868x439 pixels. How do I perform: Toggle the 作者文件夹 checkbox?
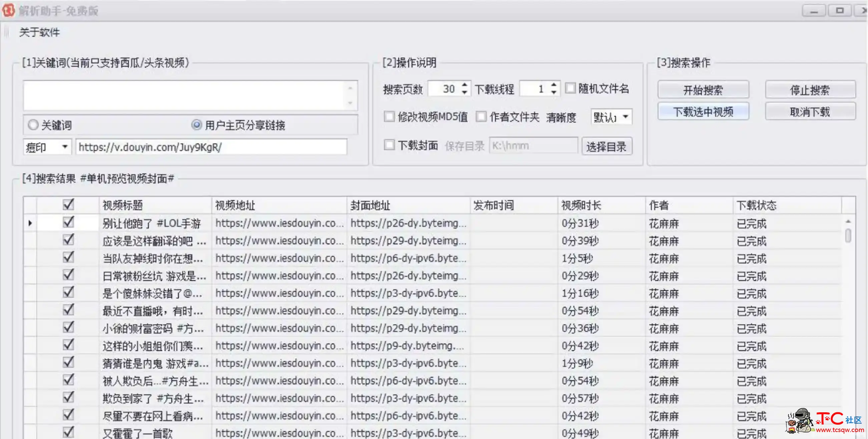point(481,116)
